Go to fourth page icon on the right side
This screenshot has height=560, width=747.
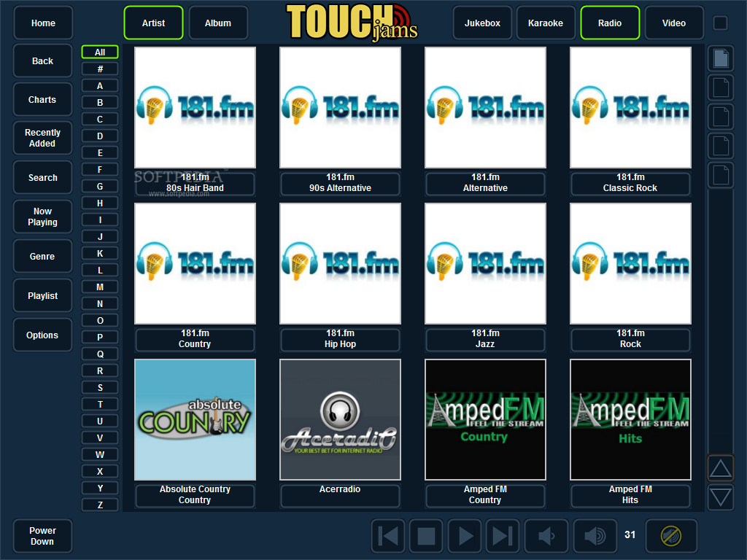coord(720,146)
